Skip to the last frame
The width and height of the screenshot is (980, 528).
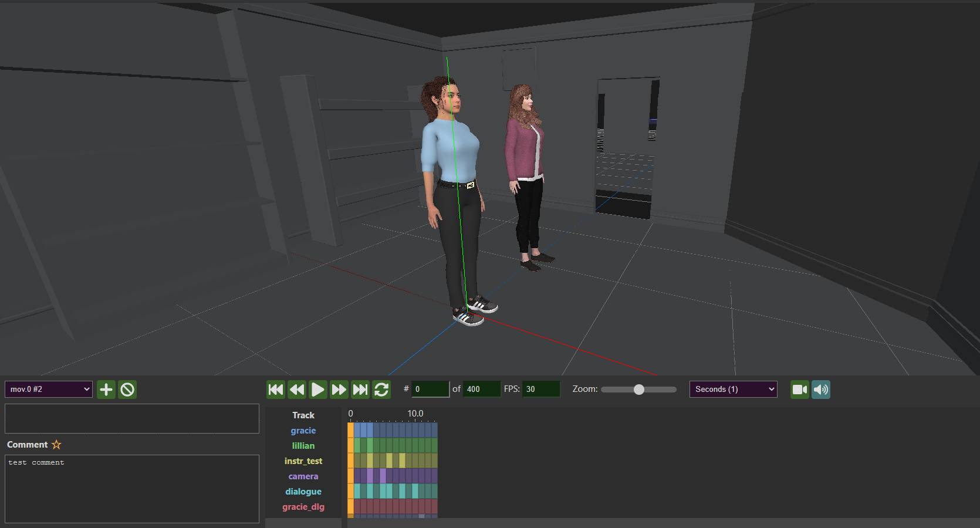click(x=360, y=390)
